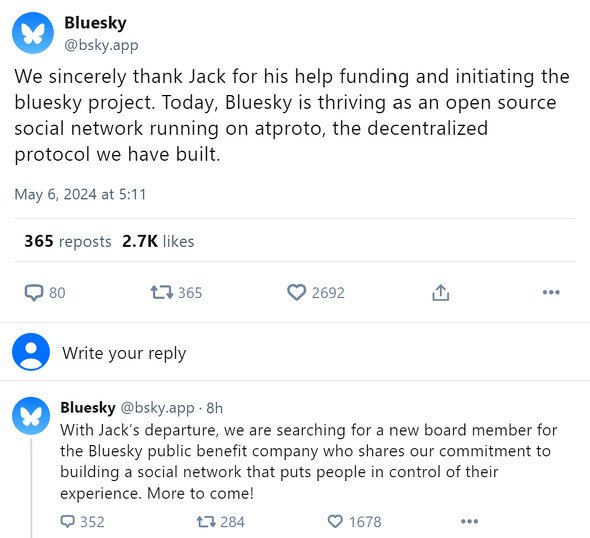Click the reply icon showing 352 replies
Screen dimensions: 590x538
[82, 522]
